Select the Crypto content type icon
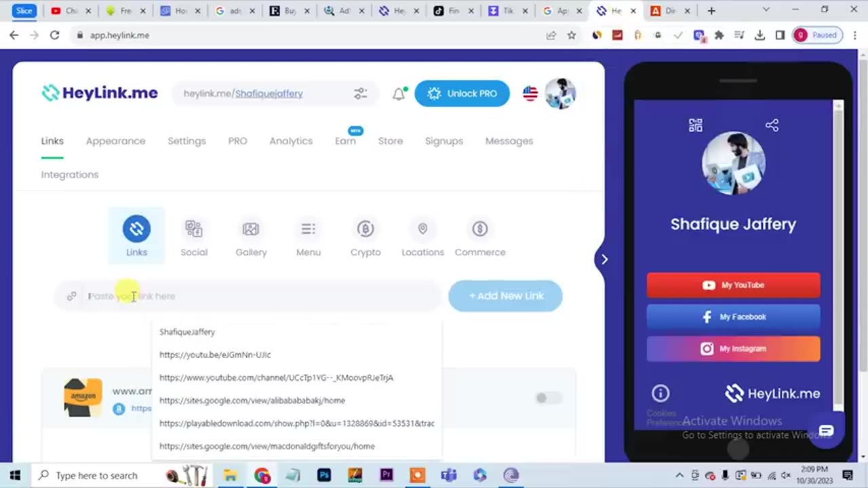This screenshot has width=868, height=488. point(366,229)
